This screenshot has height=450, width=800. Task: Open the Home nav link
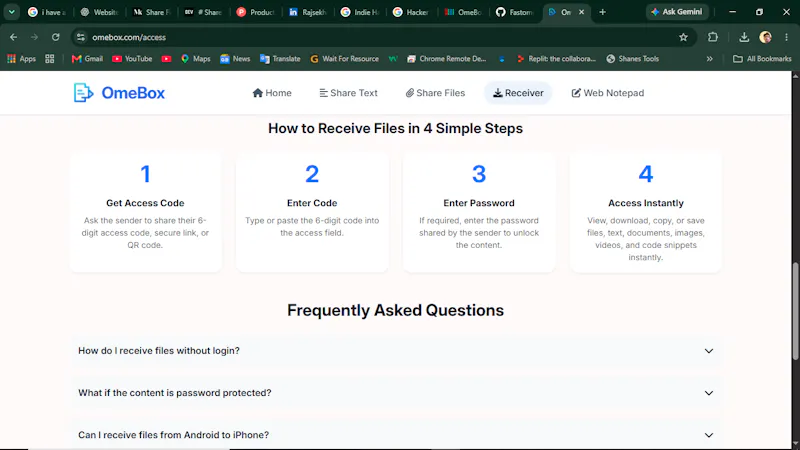point(272,93)
